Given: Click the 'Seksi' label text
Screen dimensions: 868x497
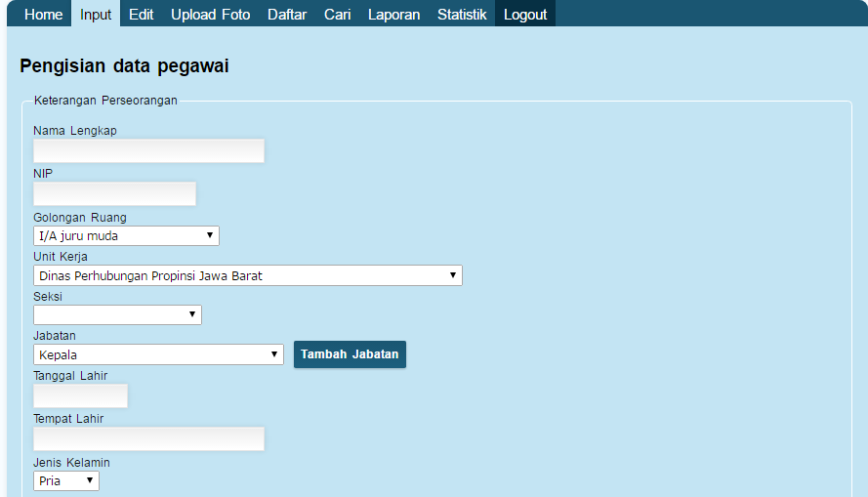Looking at the screenshot, I should click(x=48, y=297).
